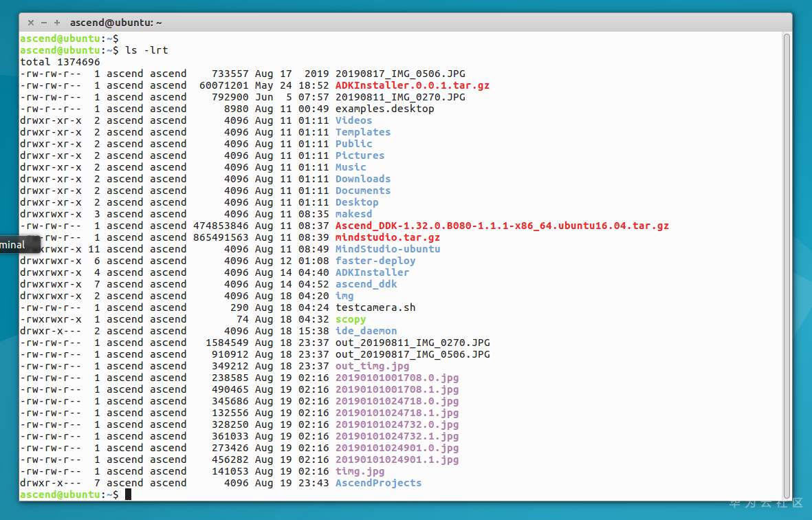
Task: Select the Ascend_DDK-1.32.0.B080 tar.gz filename
Action: tap(503, 226)
